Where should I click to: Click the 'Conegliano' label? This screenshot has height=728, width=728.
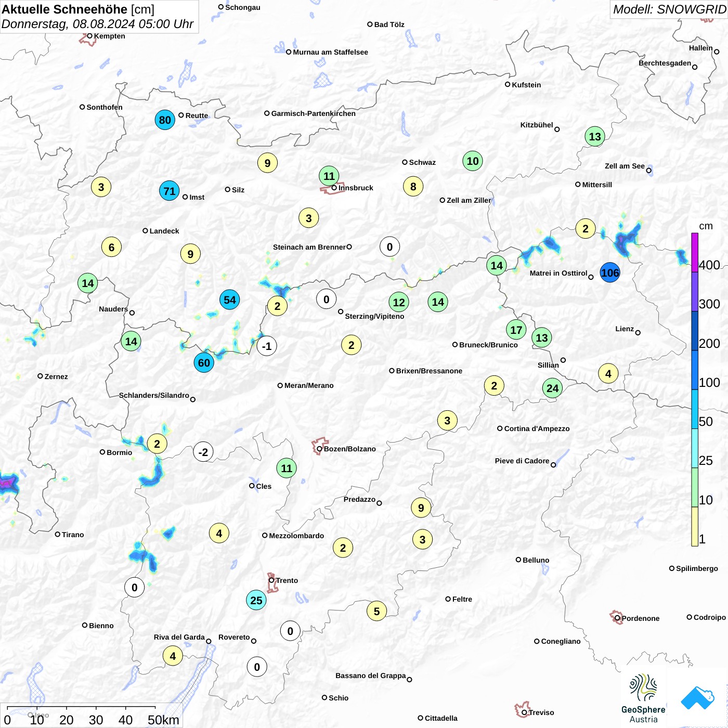(561, 641)
